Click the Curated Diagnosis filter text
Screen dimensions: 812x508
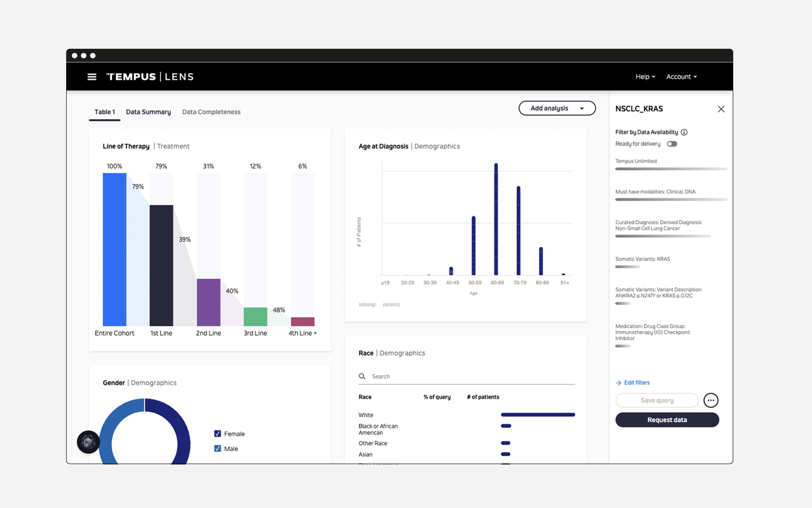tap(659, 225)
